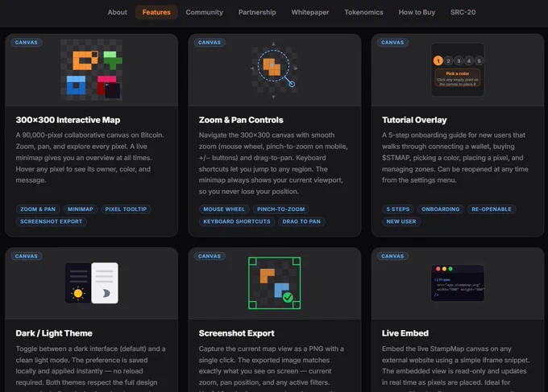Click the NEW USER tag
The image size is (548, 392).
coord(401,221)
